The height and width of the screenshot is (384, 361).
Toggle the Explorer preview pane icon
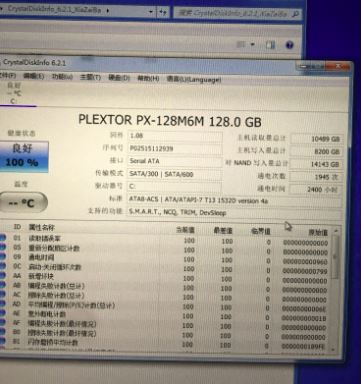point(270,45)
